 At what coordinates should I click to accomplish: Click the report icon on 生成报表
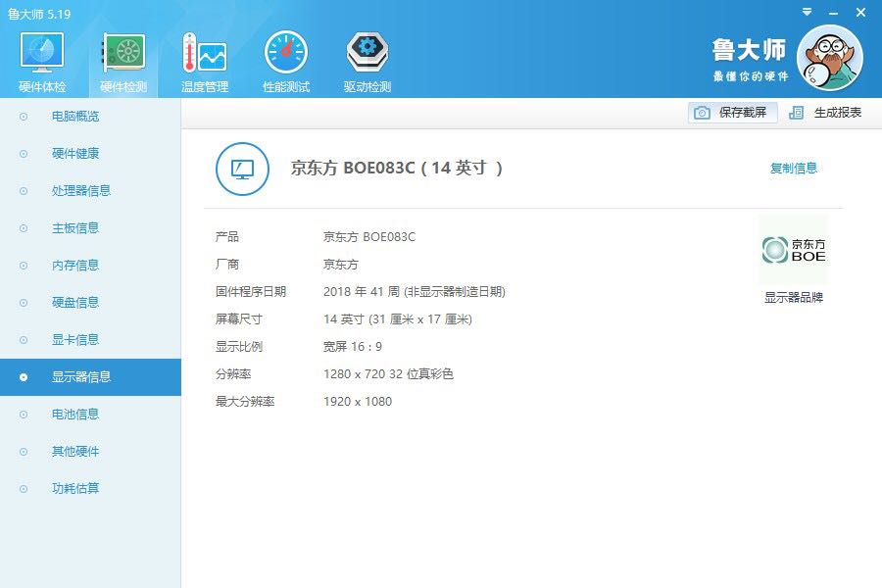click(x=796, y=113)
